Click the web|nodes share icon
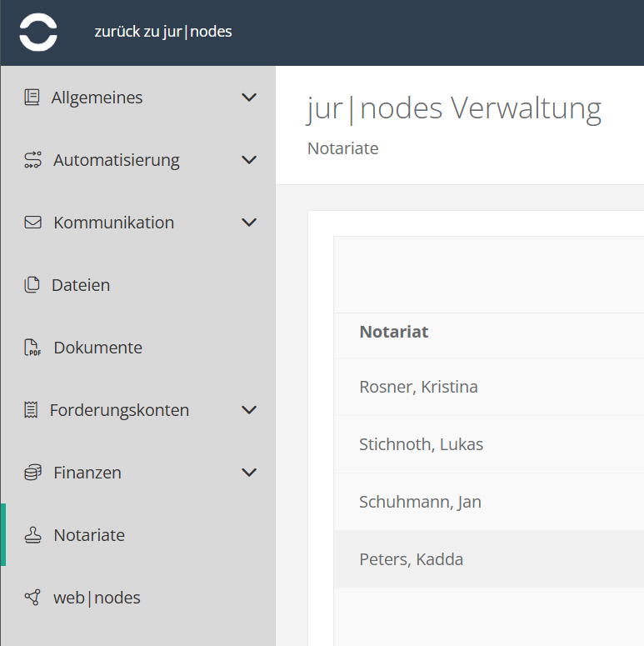 pos(32,598)
